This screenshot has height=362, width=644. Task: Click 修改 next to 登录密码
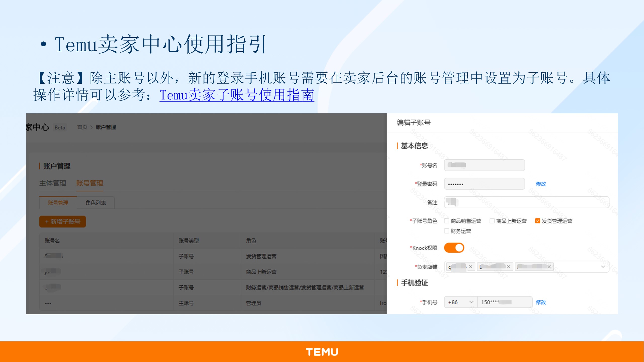[x=541, y=184]
